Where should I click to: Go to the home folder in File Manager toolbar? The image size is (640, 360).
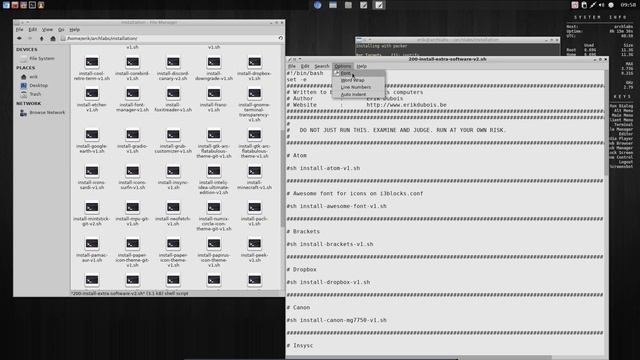pyautogui.click(x=53, y=38)
